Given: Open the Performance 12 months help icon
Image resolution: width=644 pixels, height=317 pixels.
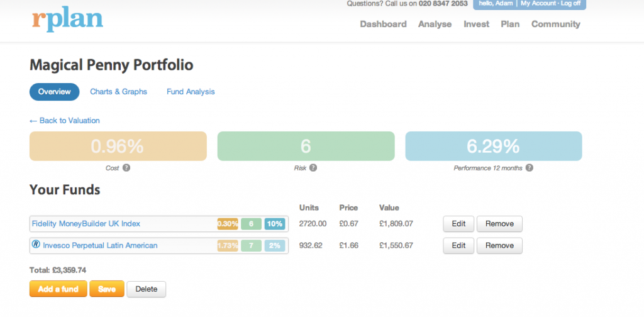Looking at the screenshot, I should (x=530, y=167).
